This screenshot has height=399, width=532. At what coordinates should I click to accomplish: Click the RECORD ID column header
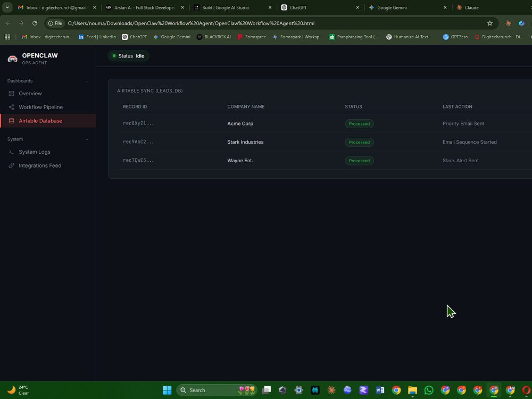pyautogui.click(x=135, y=106)
